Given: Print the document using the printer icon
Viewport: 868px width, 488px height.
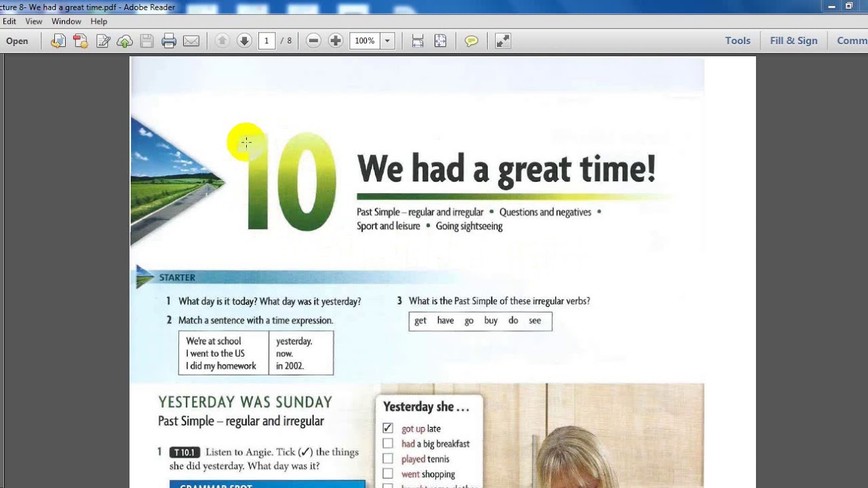Looking at the screenshot, I should coord(169,41).
